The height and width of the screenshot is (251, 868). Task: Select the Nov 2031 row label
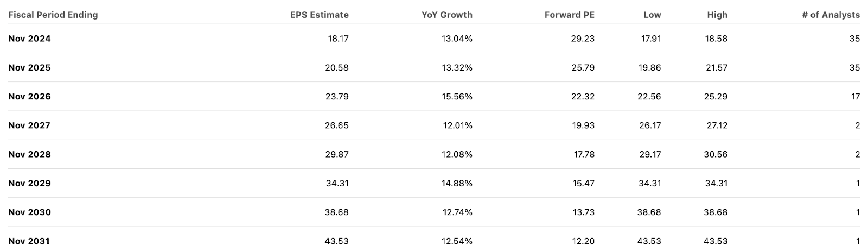click(x=30, y=241)
